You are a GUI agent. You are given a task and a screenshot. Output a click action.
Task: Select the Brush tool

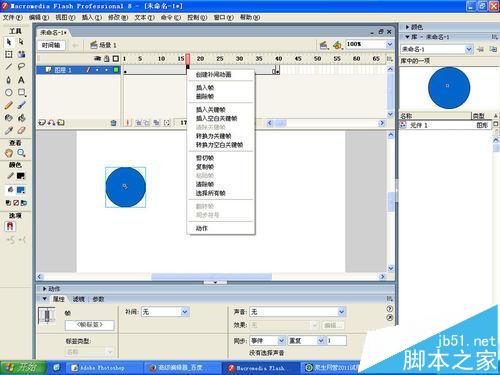click(21, 105)
